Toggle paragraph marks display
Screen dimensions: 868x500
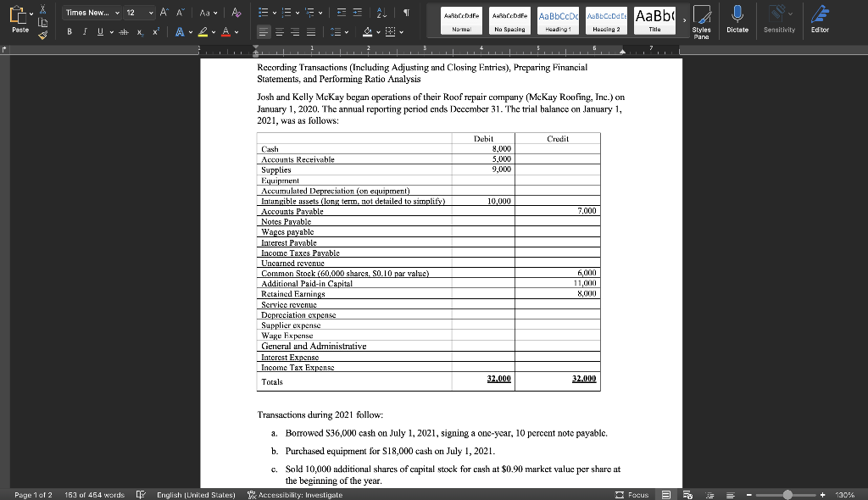[406, 12]
